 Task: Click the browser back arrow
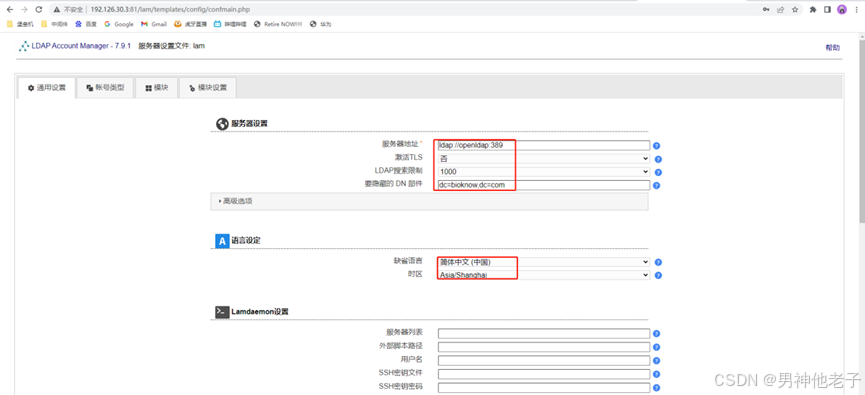coord(9,10)
